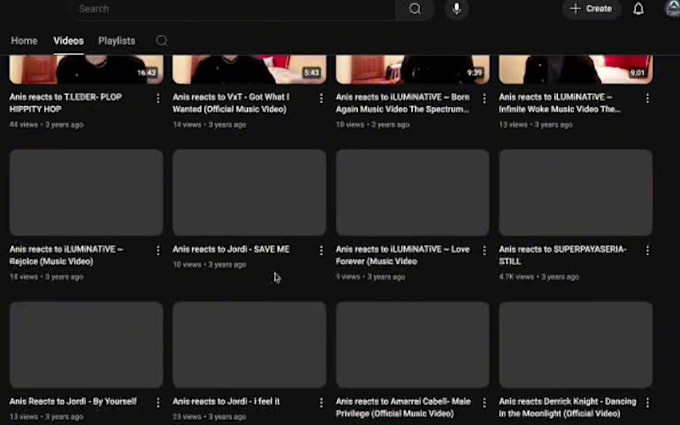Start voice search with microphone icon
The height and width of the screenshot is (425, 680).
tap(456, 9)
